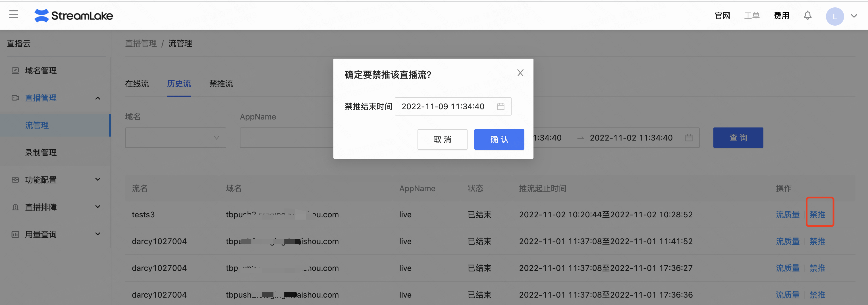Open the 域名 dropdown
Viewport: 868px width, 305px height.
click(176, 138)
